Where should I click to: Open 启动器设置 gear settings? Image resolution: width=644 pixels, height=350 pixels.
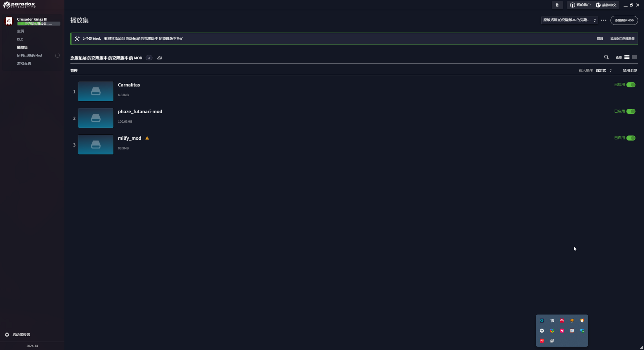coord(7,335)
